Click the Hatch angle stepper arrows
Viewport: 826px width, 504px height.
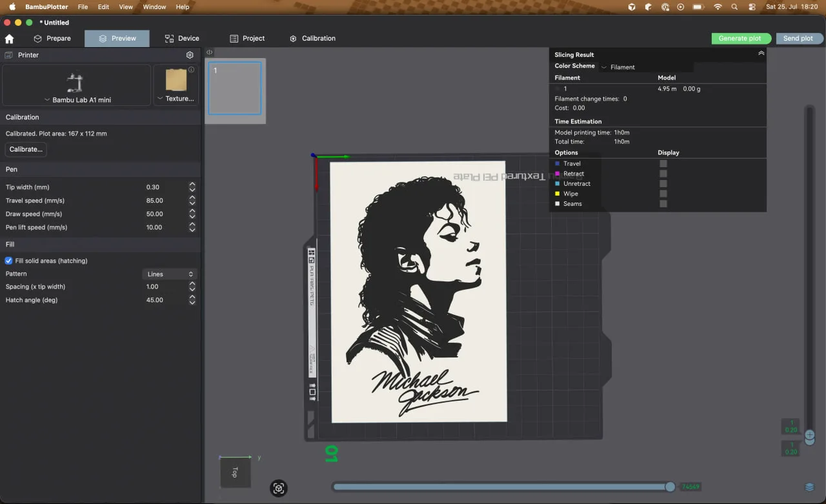click(192, 300)
